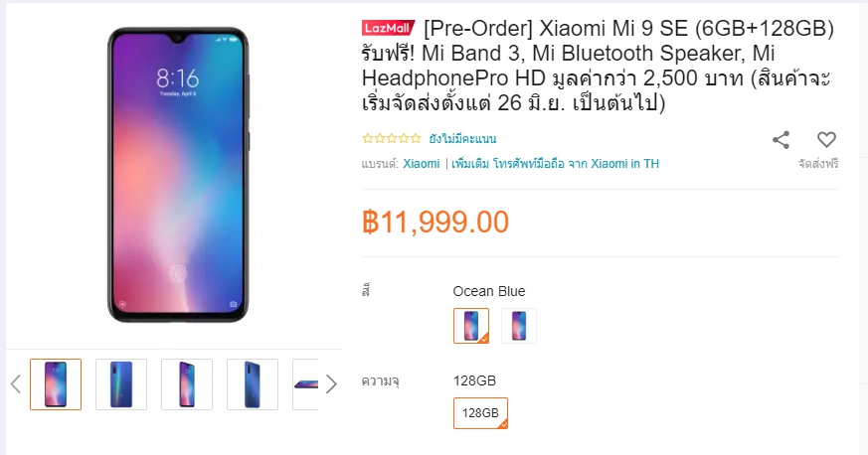This screenshot has width=868, height=455.
Task: Choose the Ocean Blue color option
Action: click(471, 326)
